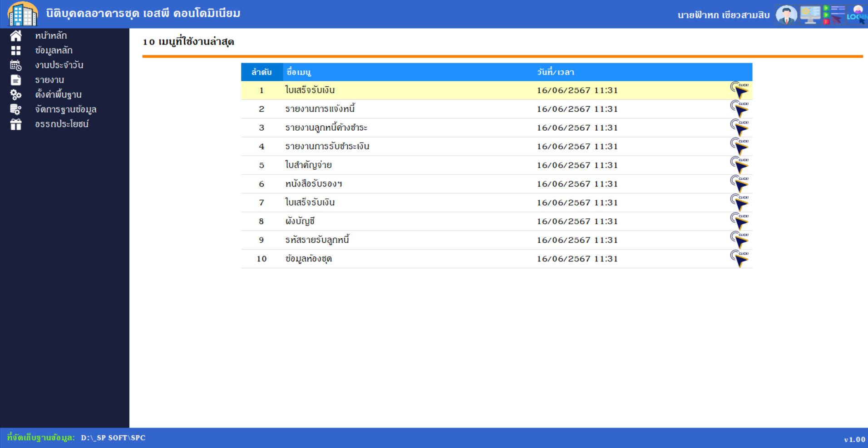Viewport: 868px width, 448px height.
Task: Click the launch icon for รายงานการรับชำระเงิน
Action: point(740,146)
